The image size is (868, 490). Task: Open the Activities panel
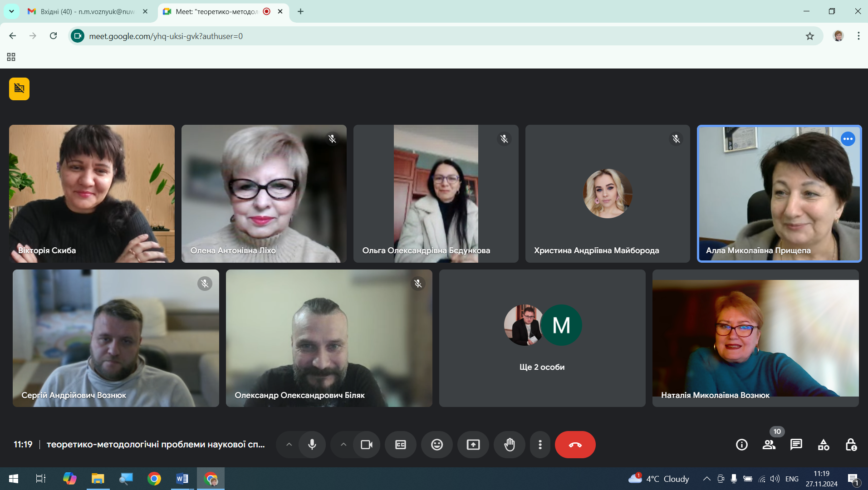(824, 445)
